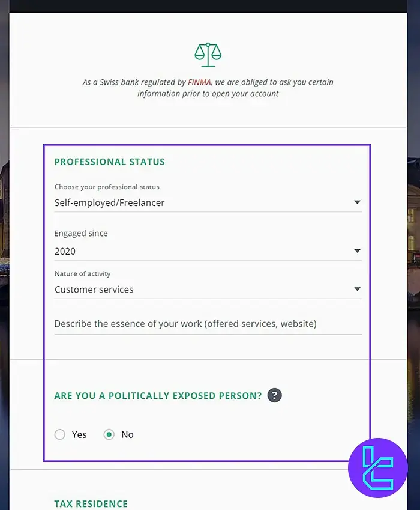
Task: Click the circular logo at bottom right
Action: pyautogui.click(x=377, y=469)
